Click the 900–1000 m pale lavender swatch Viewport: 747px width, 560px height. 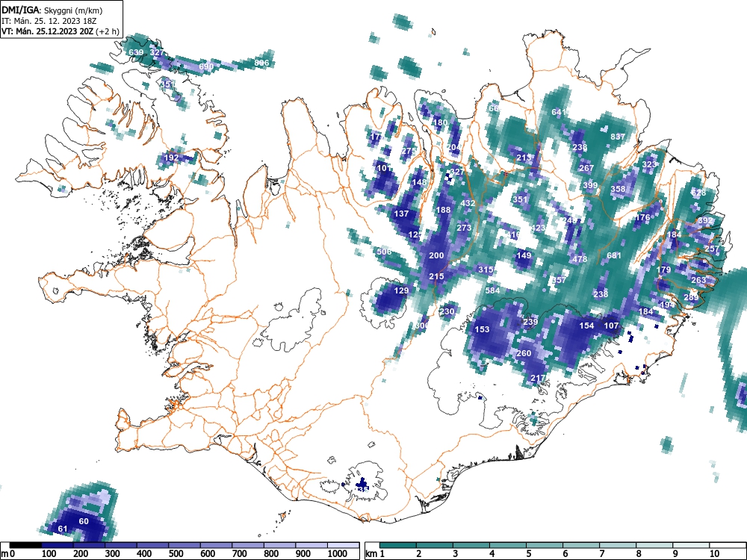coord(311,545)
